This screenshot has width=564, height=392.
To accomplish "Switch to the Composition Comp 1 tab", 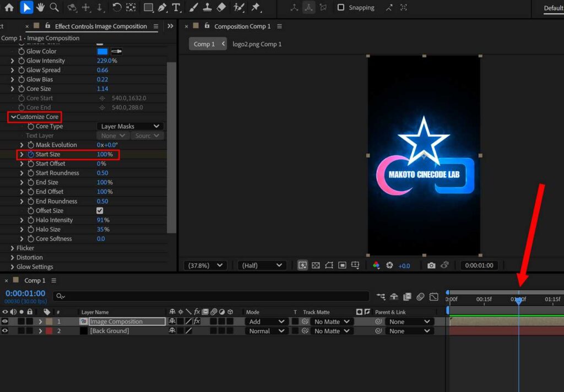I will click(x=242, y=26).
